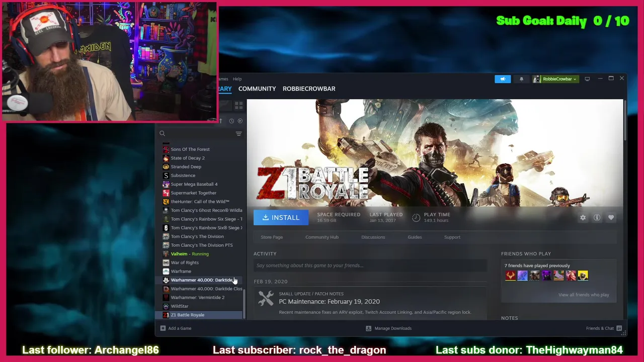The width and height of the screenshot is (644, 362).
Task: Open the Store Page link
Action: coord(272,237)
